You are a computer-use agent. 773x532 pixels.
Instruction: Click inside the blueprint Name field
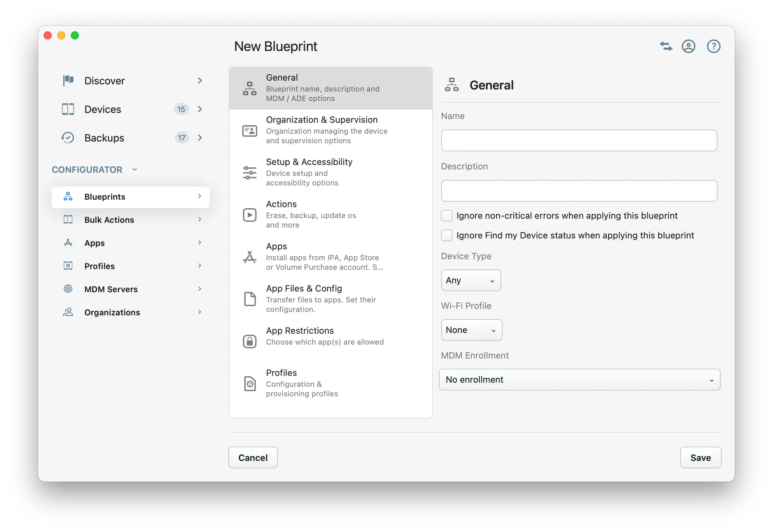(x=579, y=140)
